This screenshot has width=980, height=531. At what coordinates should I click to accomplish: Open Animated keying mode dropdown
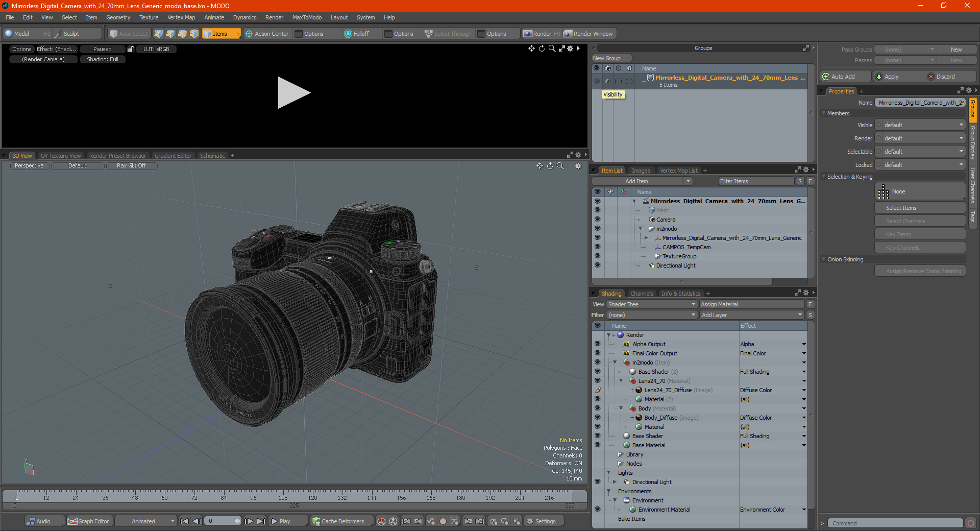(x=146, y=521)
